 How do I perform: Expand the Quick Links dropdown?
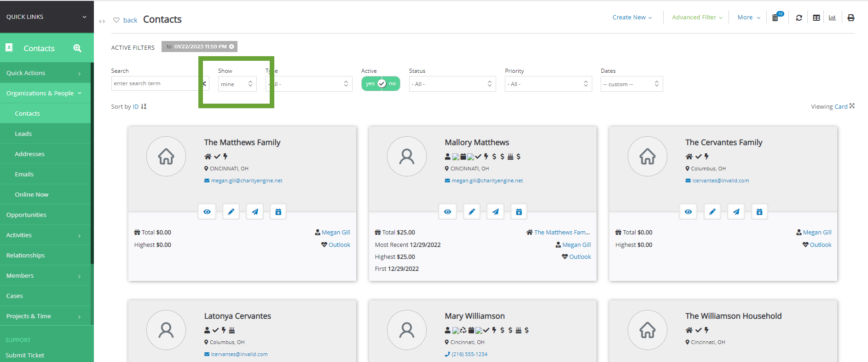pyautogui.click(x=46, y=17)
